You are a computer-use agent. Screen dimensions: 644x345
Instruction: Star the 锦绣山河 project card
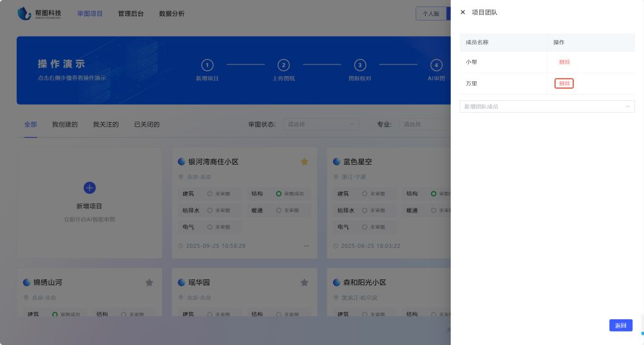(149, 283)
